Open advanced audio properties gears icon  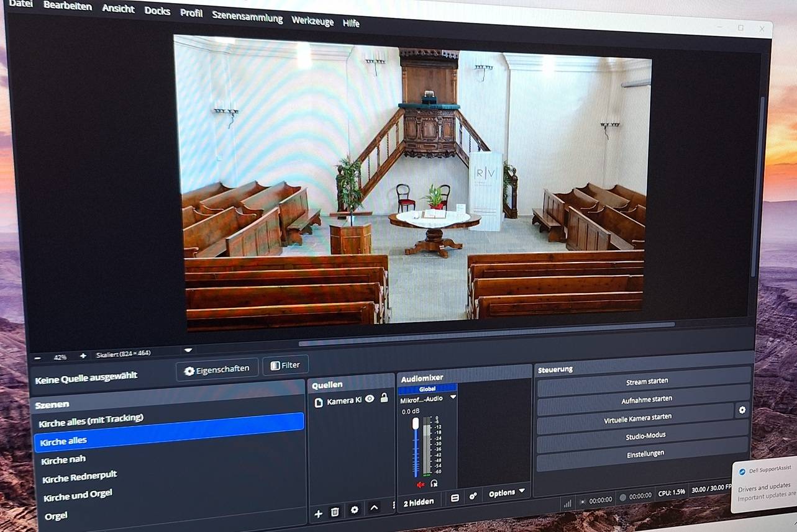pos(473,497)
